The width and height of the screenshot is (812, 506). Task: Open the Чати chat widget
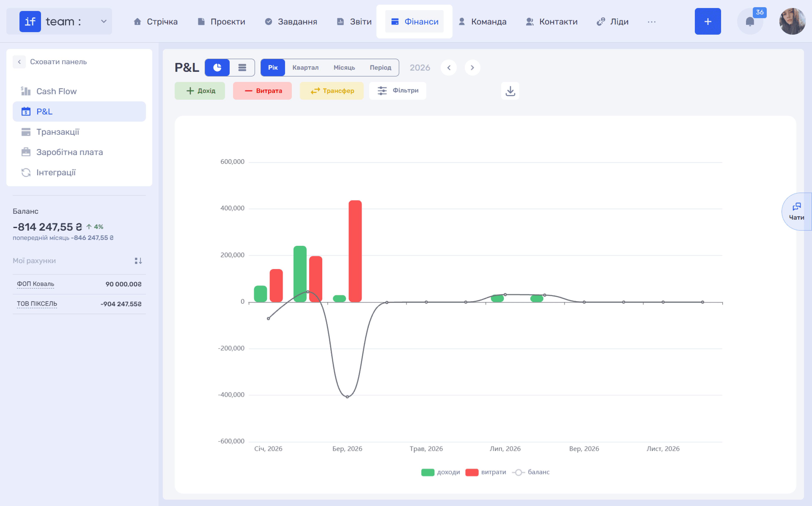click(797, 212)
